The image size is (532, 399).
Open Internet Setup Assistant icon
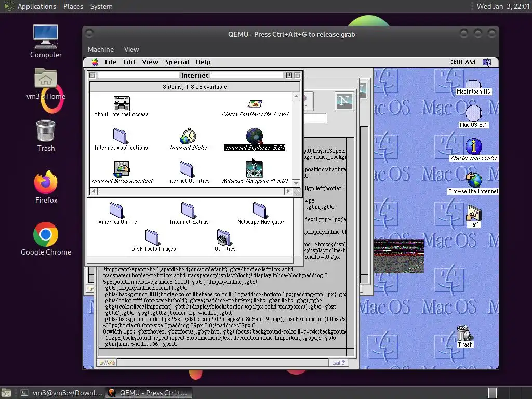click(122, 169)
